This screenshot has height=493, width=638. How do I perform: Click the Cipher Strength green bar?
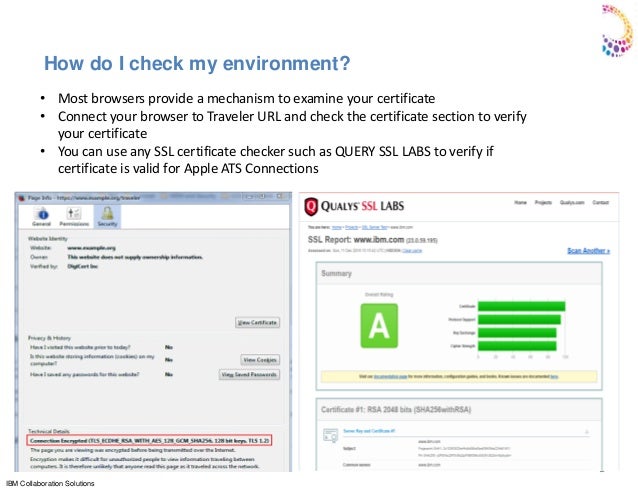pos(517,346)
